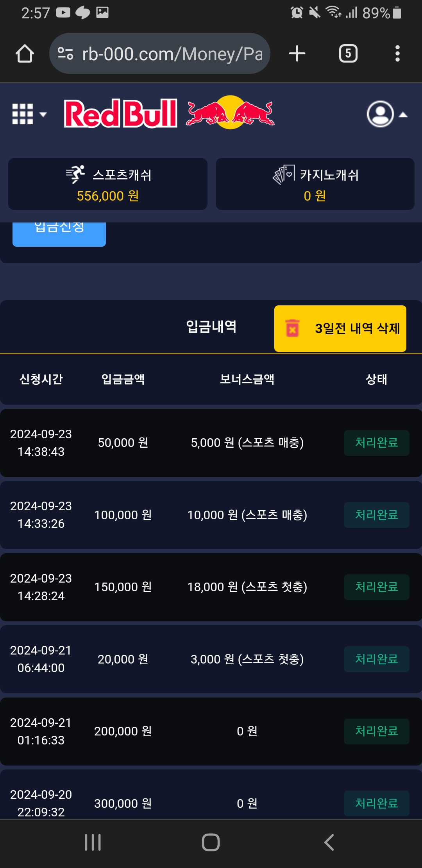Tap the browser home icon
This screenshot has height=868, width=422.
(25, 54)
